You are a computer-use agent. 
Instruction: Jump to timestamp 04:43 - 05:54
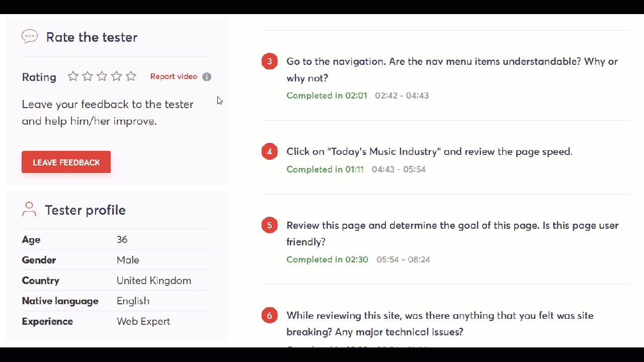pos(398,169)
